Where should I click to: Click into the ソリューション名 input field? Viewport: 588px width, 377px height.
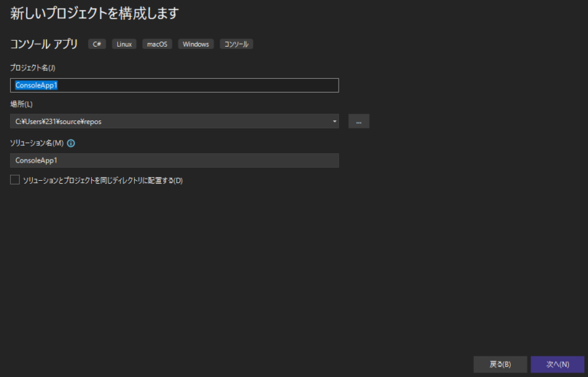point(175,160)
